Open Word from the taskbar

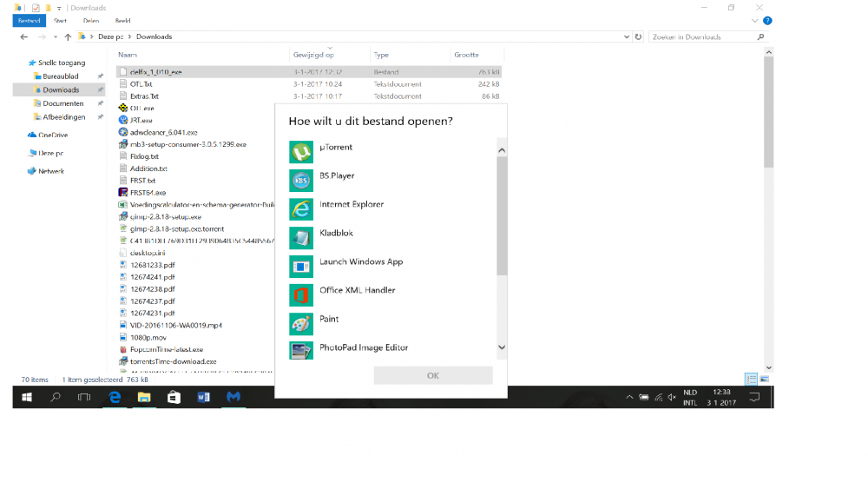(x=203, y=397)
